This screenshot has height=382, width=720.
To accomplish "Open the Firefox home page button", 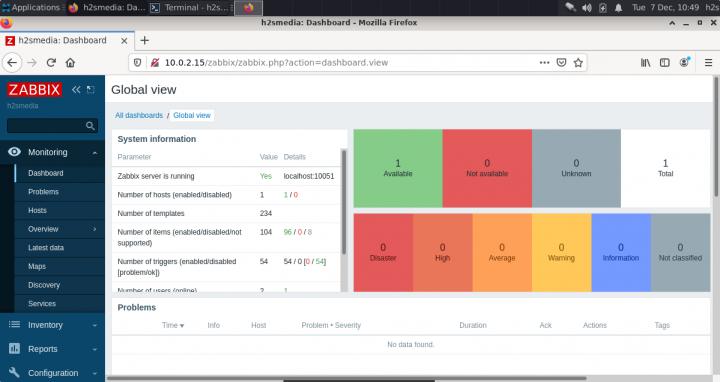I will (x=70, y=63).
